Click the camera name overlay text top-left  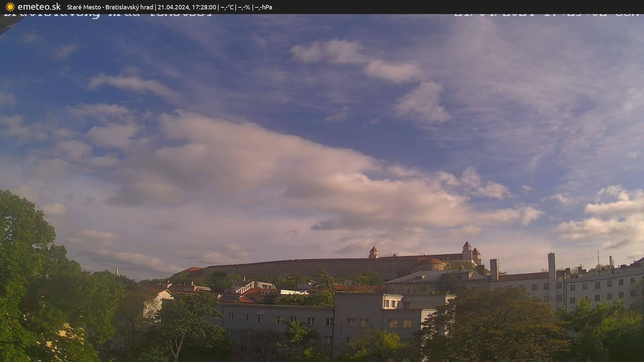(107, 15)
